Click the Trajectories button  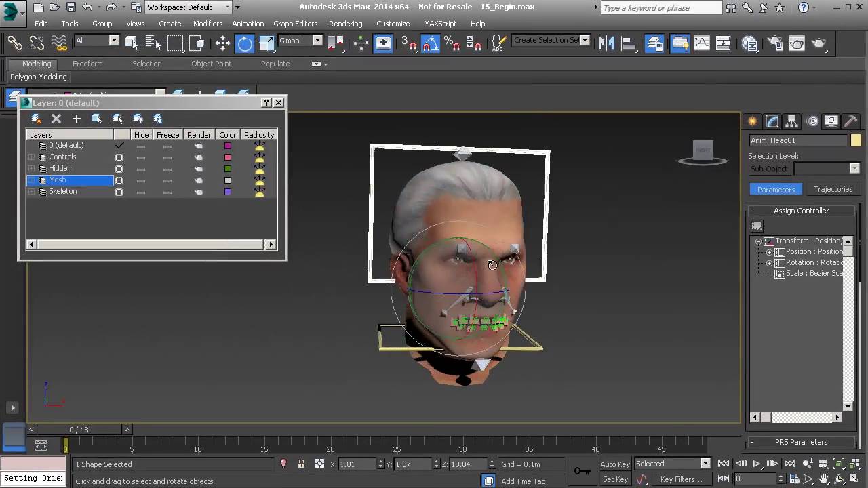[x=833, y=189]
